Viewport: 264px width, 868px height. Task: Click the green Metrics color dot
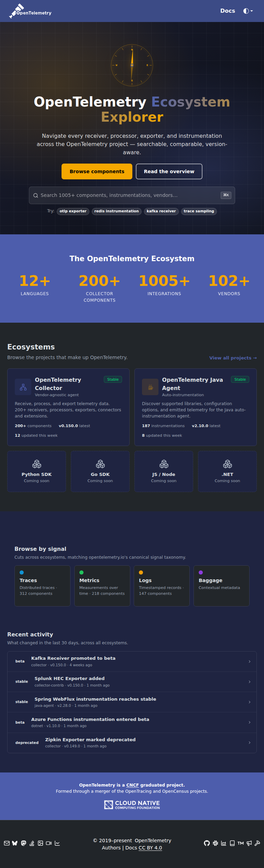point(81,572)
